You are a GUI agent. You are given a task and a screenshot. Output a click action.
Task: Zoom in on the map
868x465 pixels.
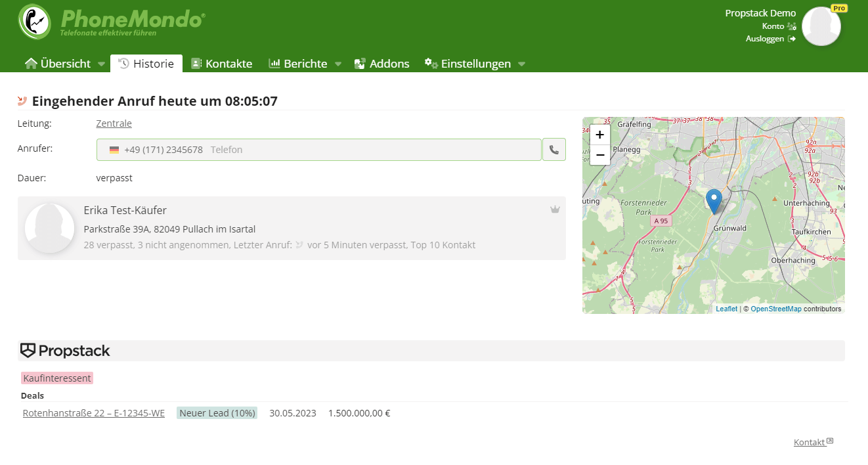599,135
